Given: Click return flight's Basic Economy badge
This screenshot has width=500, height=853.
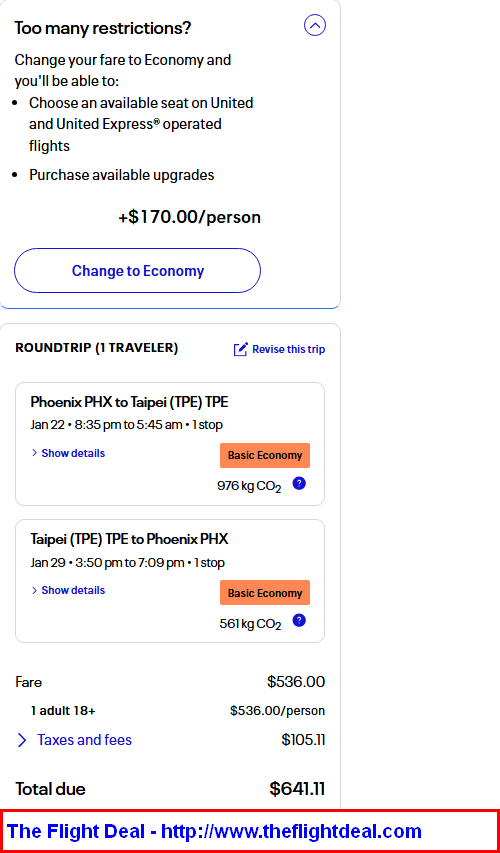Looking at the screenshot, I should (x=265, y=592).
